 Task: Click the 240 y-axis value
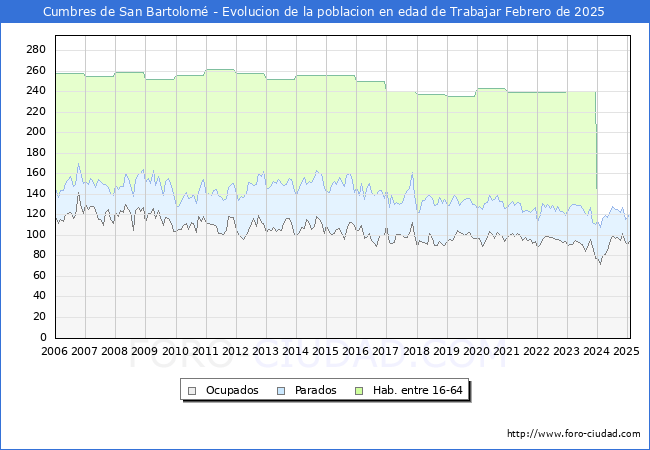click(36, 91)
